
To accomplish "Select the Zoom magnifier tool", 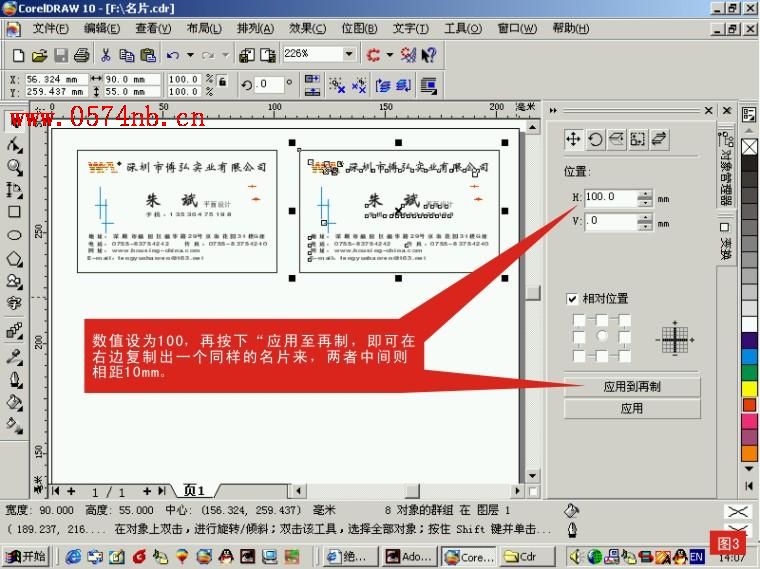I will (14, 167).
